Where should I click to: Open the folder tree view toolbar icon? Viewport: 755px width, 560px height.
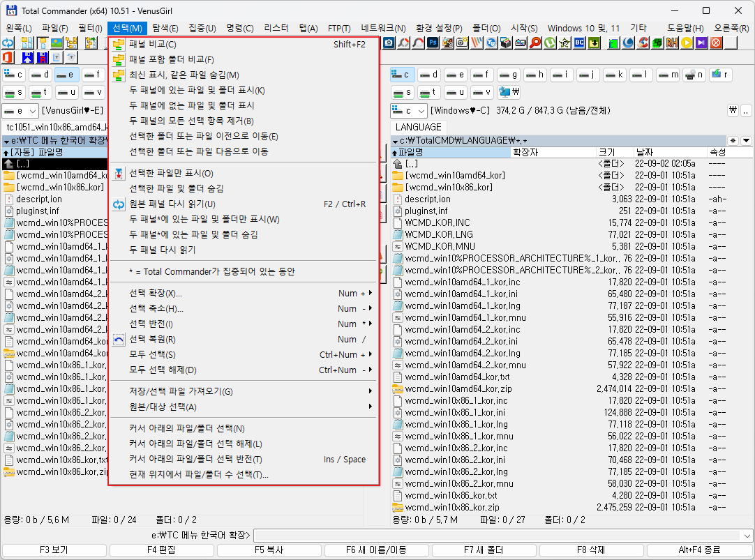tap(72, 43)
